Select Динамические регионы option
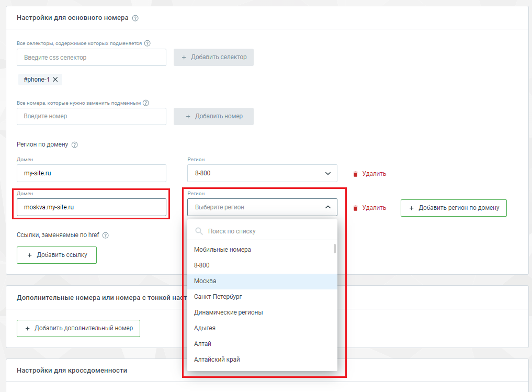The image size is (532, 392). coord(262,312)
